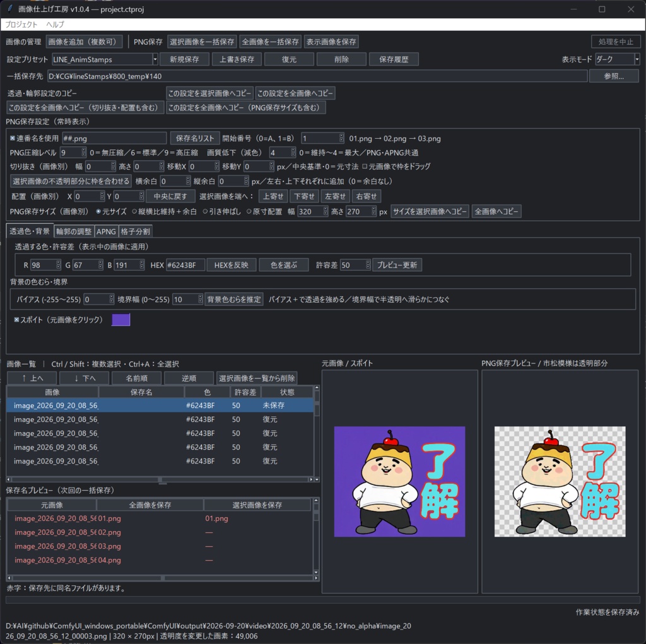
Task: Open the プロジェクト menu
Action: [x=21, y=25]
